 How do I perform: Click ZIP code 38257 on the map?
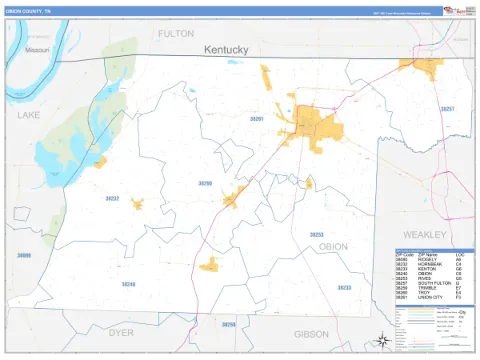[448, 109]
